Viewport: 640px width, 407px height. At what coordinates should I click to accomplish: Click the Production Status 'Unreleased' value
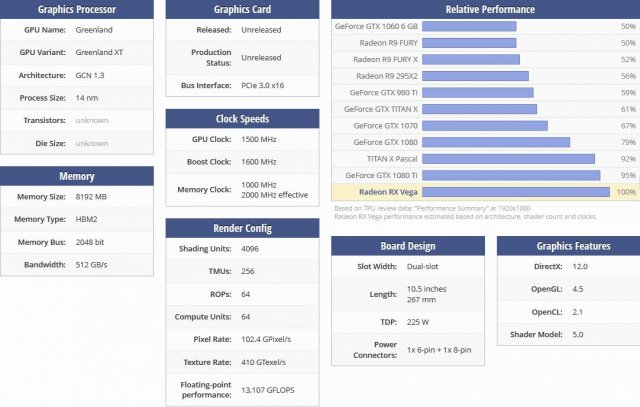tap(261, 58)
